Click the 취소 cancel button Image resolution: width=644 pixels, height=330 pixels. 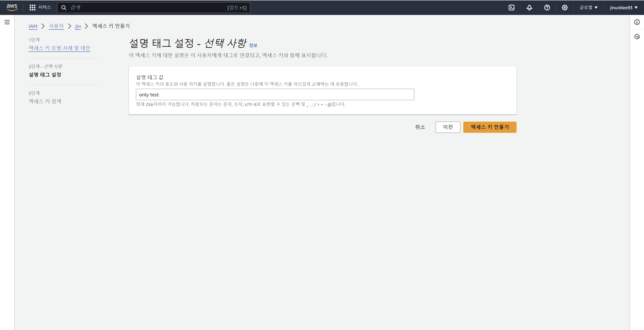point(420,127)
